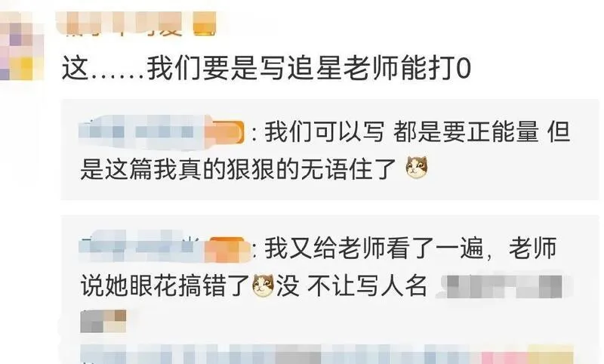The width and height of the screenshot is (604, 364).
Task: Click the orange badge in first reply
Action: pos(224,131)
